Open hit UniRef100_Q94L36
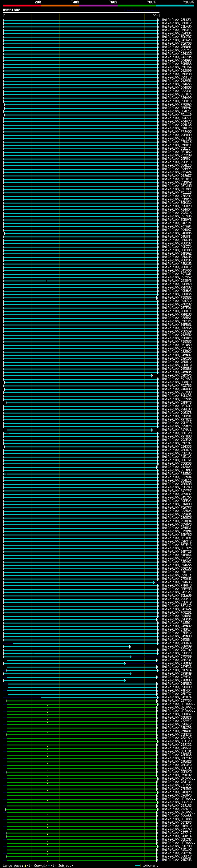 tap(176, 125)
